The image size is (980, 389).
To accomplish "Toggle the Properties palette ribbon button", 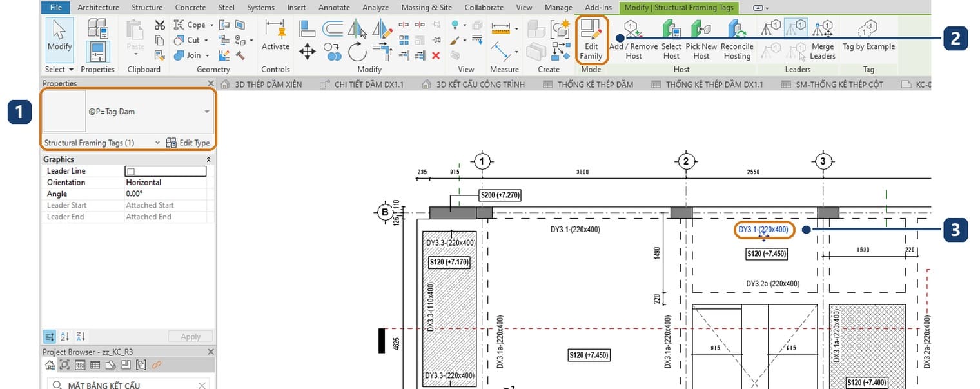I will pos(97,51).
